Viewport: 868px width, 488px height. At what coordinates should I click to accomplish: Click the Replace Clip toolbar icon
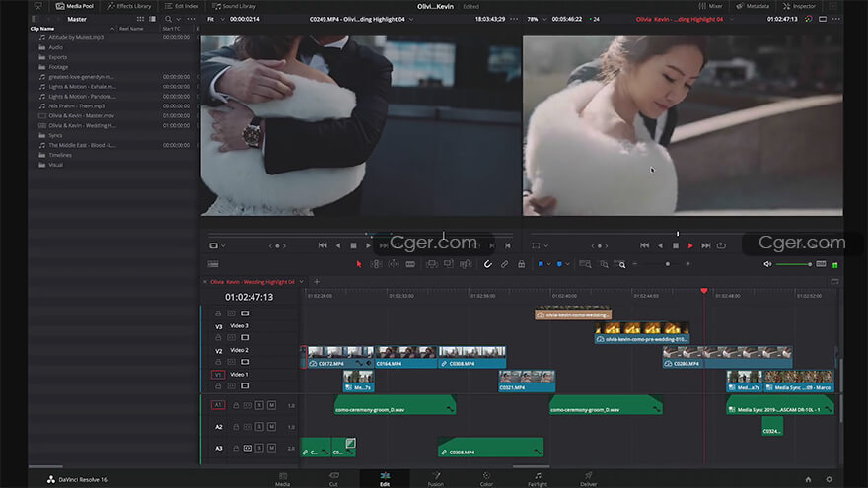pyautogui.click(x=466, y=264)
